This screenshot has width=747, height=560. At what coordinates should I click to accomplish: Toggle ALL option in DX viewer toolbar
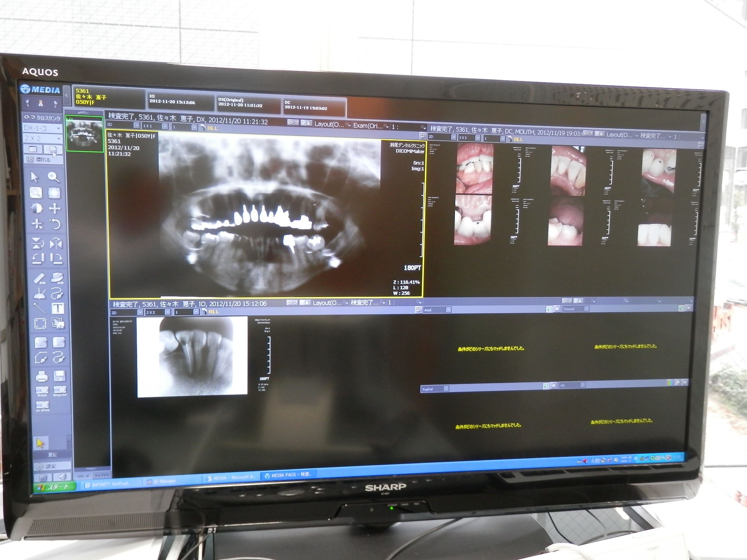(212, 128)
